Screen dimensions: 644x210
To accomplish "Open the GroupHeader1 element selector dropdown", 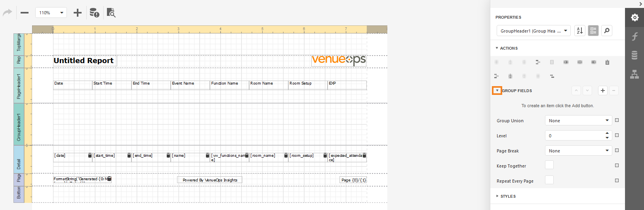I will point(534,31).
